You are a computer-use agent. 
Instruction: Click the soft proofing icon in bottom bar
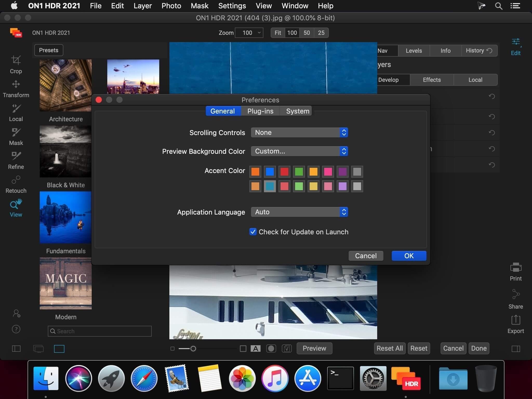(x=287, y=349)
